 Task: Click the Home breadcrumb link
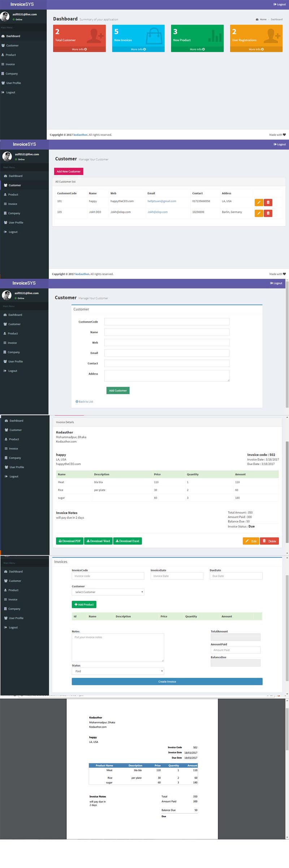[x=263, y=20]
